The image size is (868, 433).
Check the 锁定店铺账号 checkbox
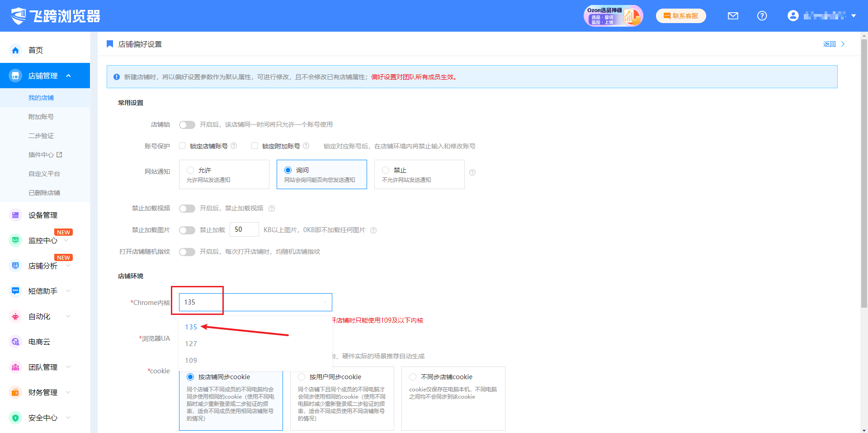click(182, 146)
